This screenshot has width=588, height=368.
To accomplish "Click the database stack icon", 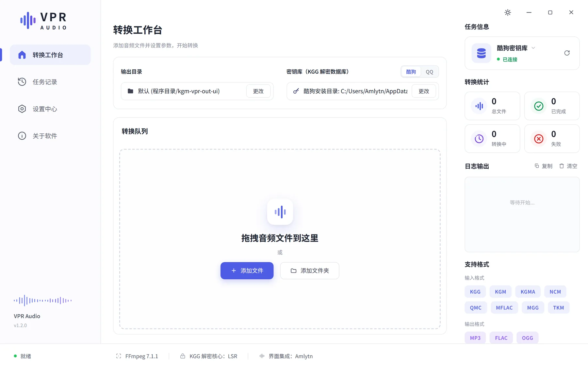I will click(x=481, y=53).
